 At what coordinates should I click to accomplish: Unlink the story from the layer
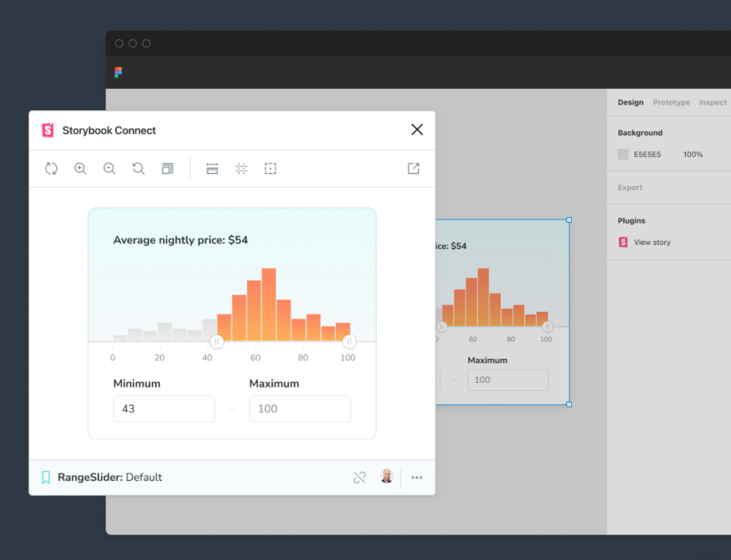359,477
